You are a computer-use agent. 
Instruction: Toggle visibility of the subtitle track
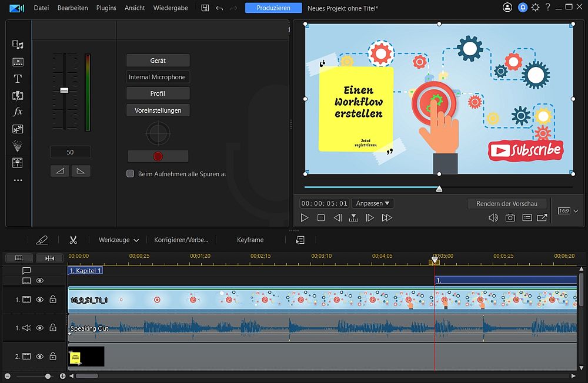click(x=40, y=281)
